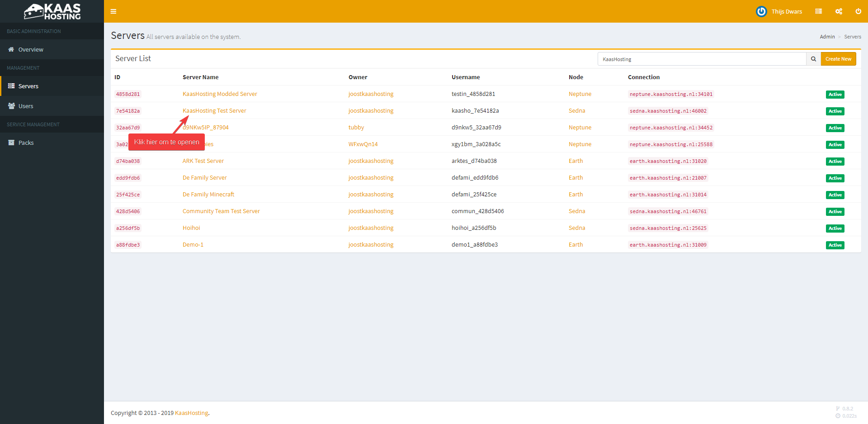Open the admin settings cogs icon
This screenshot has height=424, width=868.
click(839, 11)
